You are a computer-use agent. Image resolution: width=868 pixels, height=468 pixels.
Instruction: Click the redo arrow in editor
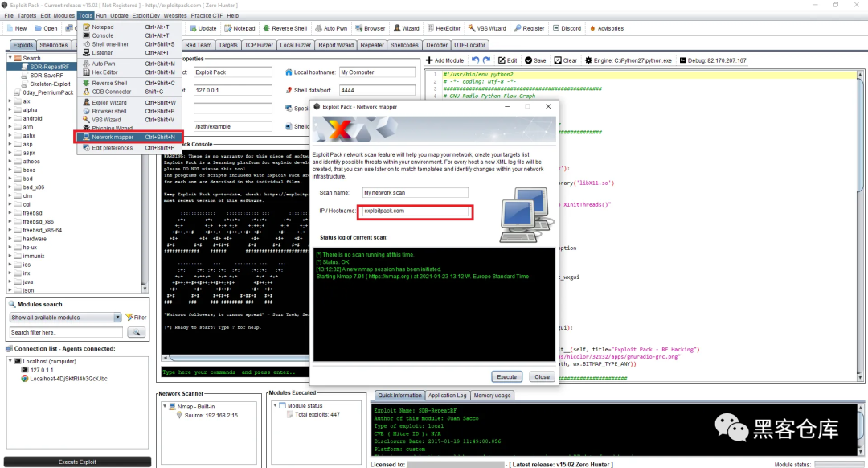(x=486, y=60)
